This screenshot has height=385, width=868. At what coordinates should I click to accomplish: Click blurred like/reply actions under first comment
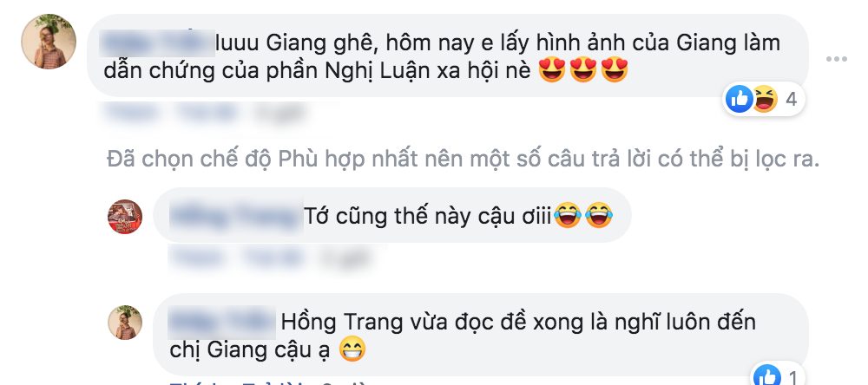coord(205,113)
